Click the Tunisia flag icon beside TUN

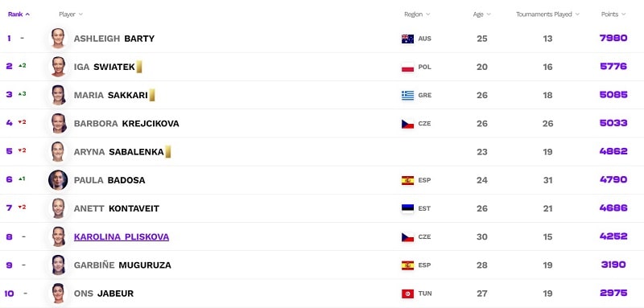pos(407,294)
